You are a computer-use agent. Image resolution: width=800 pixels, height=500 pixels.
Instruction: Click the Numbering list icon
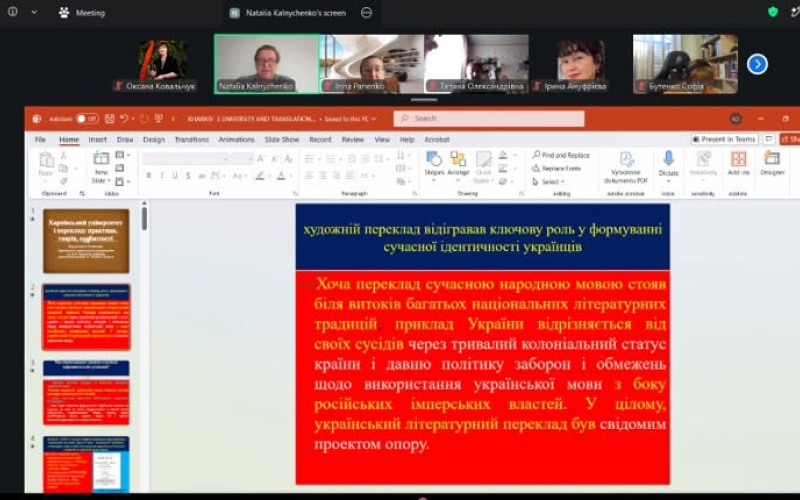(333, 159)
